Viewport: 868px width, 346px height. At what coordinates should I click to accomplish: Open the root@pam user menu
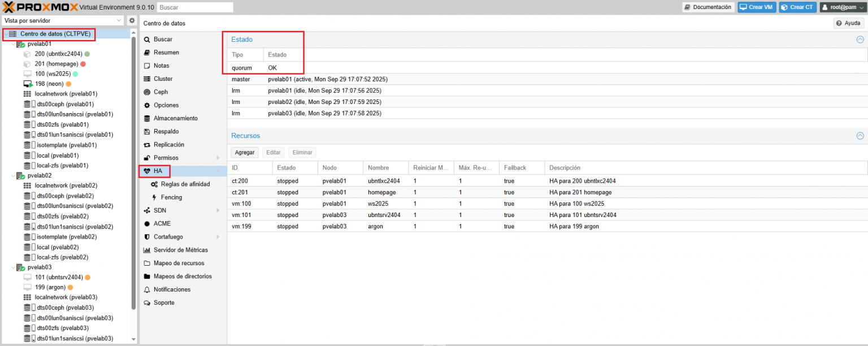point(843,7)
